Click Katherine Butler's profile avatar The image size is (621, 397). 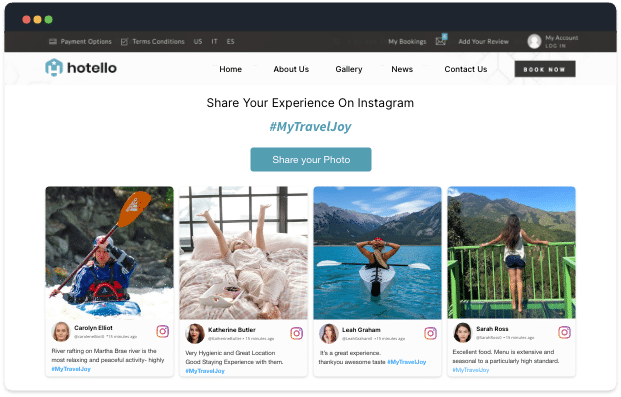pyautogui.click(x=195, y=334)
